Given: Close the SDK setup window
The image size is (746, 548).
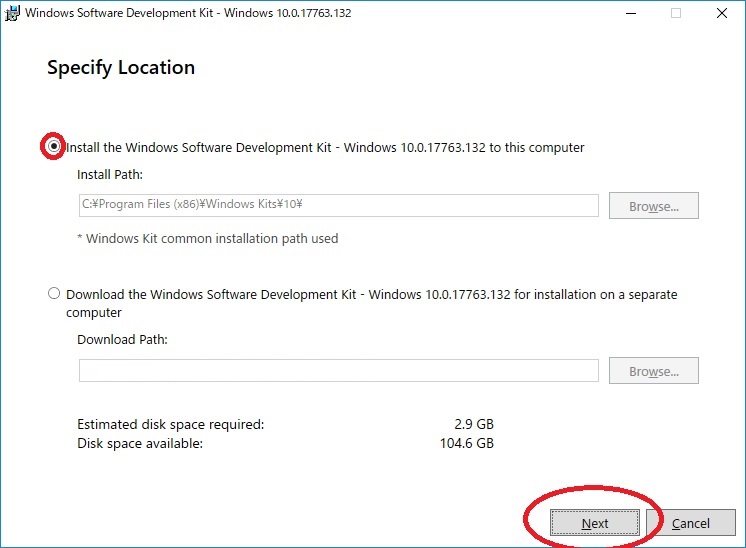Looking at the screenshot, I should tap(722, 13).
